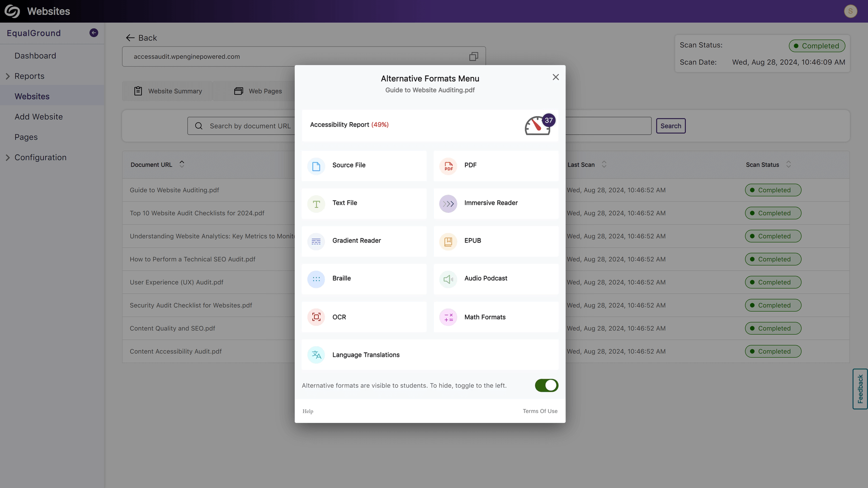The width and height of the screenshot is (868, 488).
Task: Open the Math Formats option
Action: pyautogui.click(x=496, y=317)
